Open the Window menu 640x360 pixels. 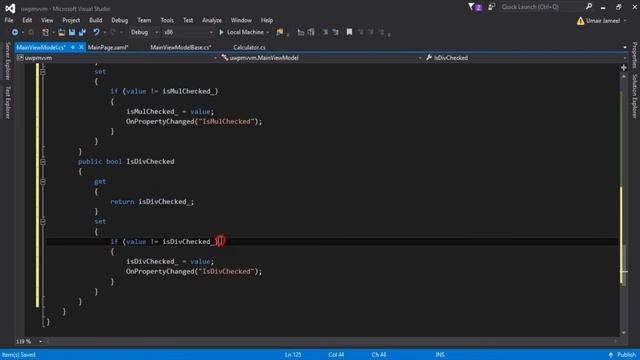[241, 20]
